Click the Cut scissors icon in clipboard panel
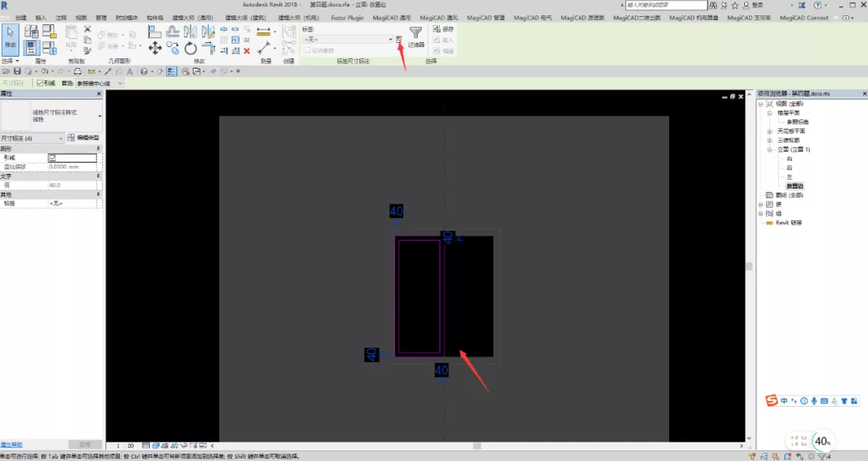The image size is (868, 461). (x=87, y=29)
